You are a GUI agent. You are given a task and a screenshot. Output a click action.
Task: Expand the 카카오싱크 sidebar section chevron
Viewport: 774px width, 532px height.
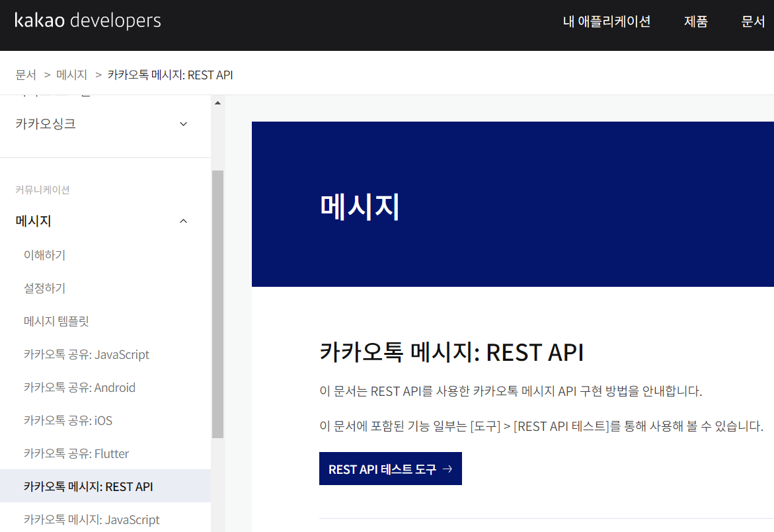[x=183, y=124]
